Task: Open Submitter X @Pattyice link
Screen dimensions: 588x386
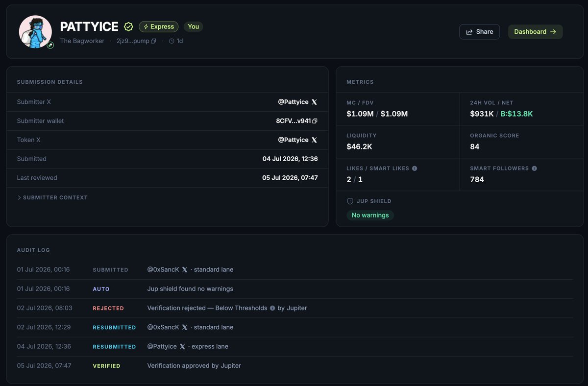Action: (293, 102)
